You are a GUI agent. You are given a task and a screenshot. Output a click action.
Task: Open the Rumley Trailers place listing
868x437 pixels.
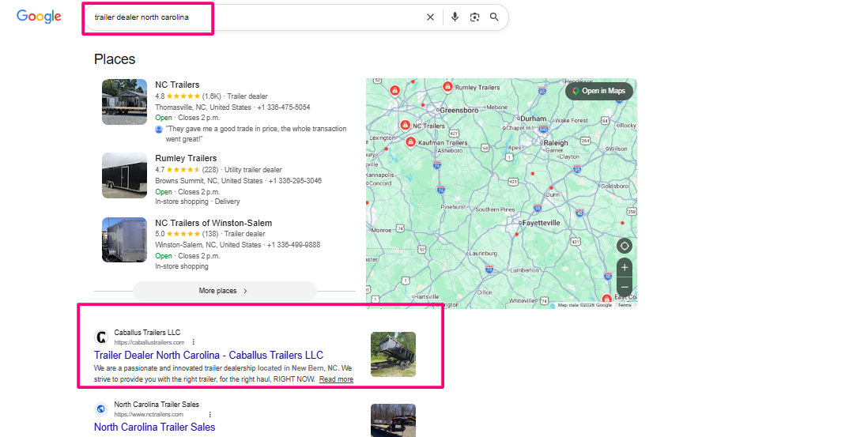point(186,158)
